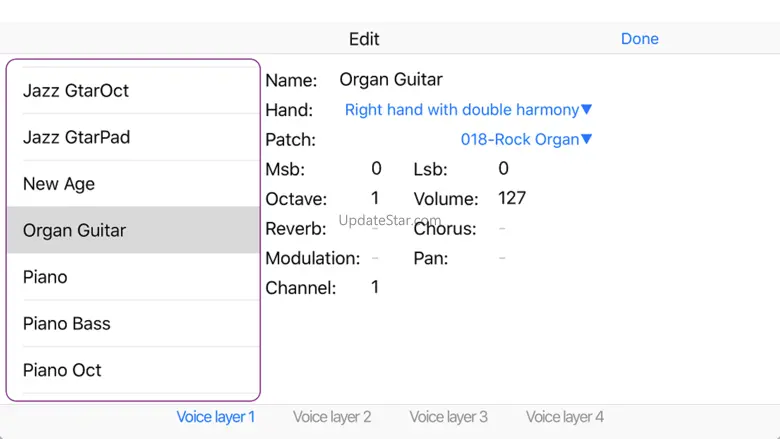
Task: Pick the Organ Guitar list item
Action: (x=132, y=230)
